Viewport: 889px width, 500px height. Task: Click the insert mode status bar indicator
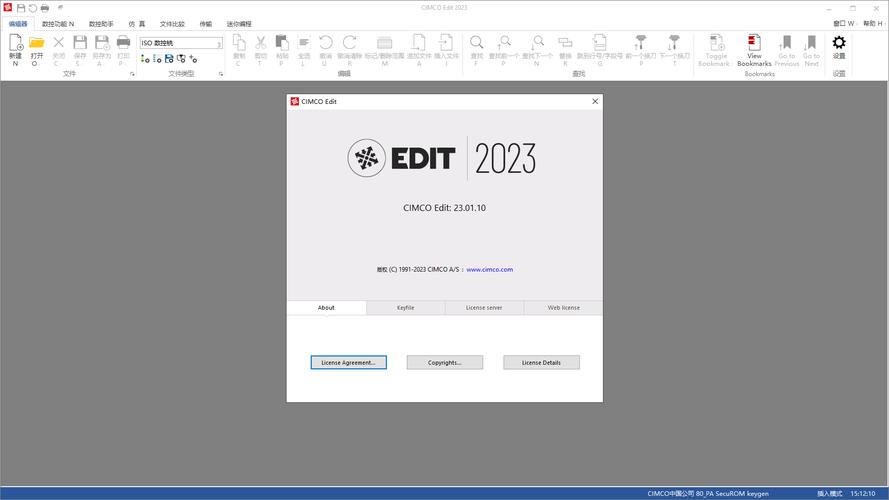(x=829, y=494)
